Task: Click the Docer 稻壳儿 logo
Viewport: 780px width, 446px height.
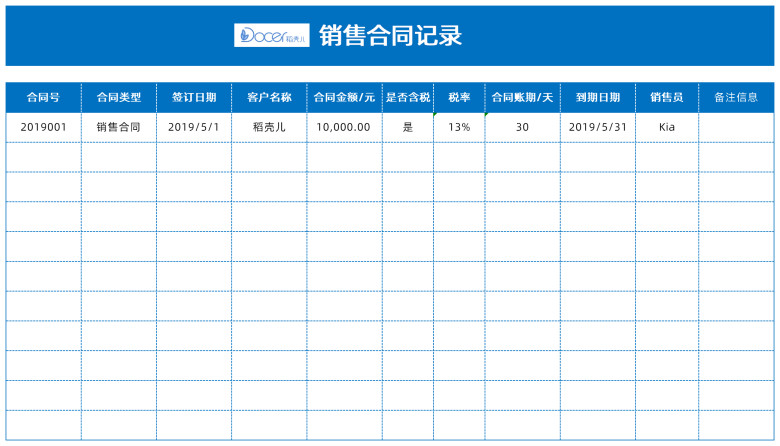Action: click(x=272, y=35)
